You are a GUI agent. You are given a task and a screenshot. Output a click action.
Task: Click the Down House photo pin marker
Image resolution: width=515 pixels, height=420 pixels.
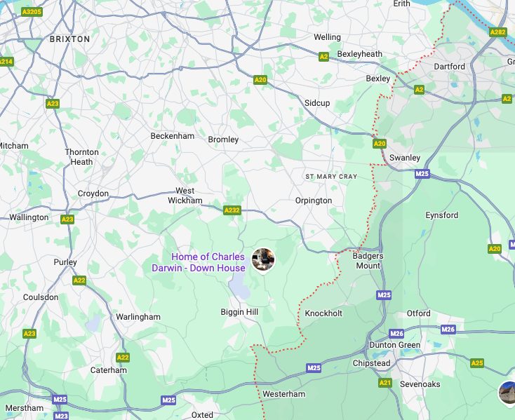(263, 260)
